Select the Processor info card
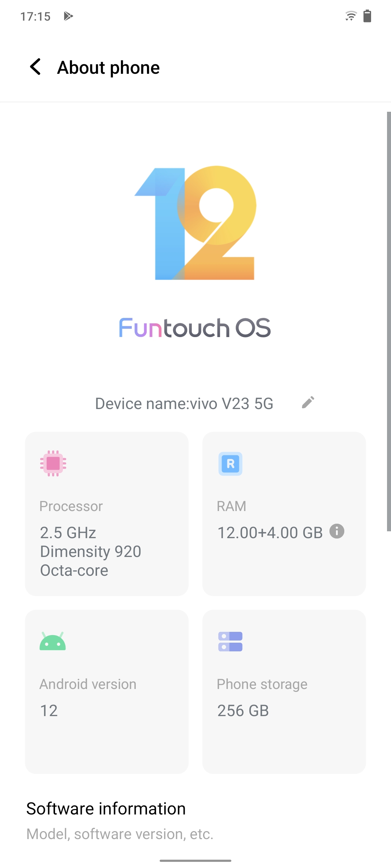Image resolution: width=391 pixels, height=868 pixels. [x=107, y=514]
